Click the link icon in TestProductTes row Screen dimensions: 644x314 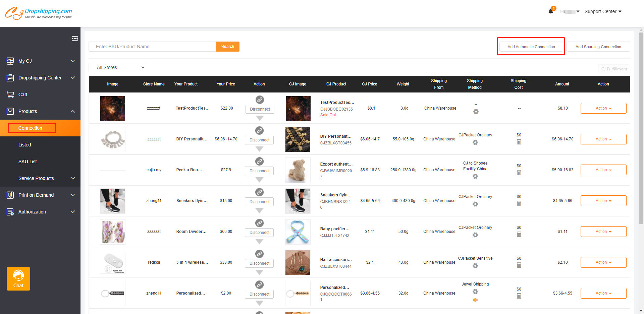260,100
